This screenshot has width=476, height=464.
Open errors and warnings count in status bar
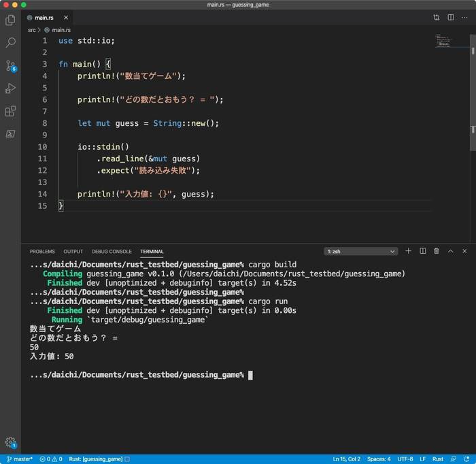tap(51, 459)
